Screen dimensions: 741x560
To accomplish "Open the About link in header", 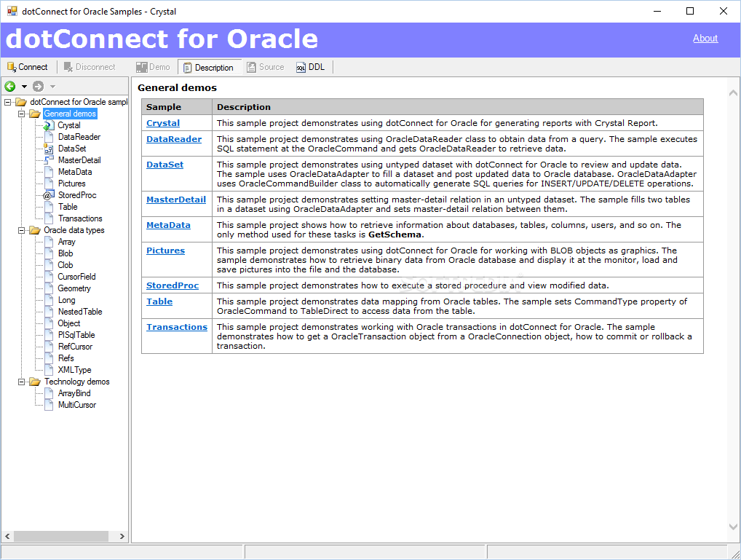I will point(705,39).
